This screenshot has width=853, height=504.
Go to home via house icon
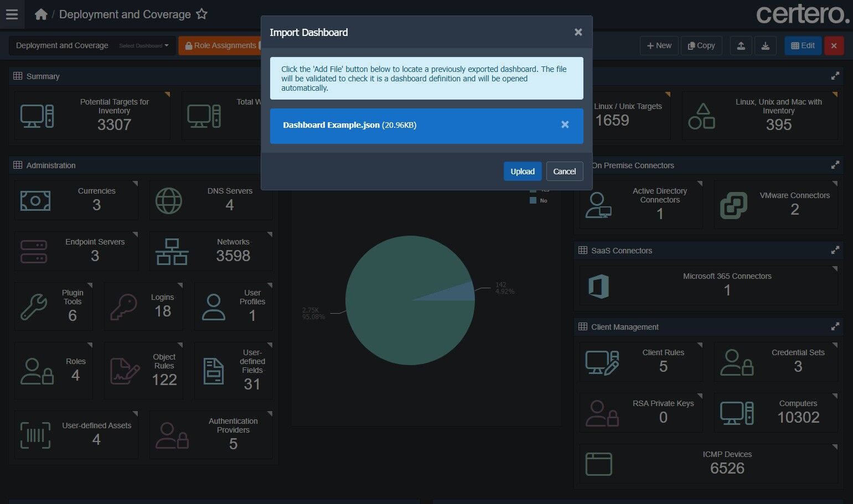(x=41, y=14)
